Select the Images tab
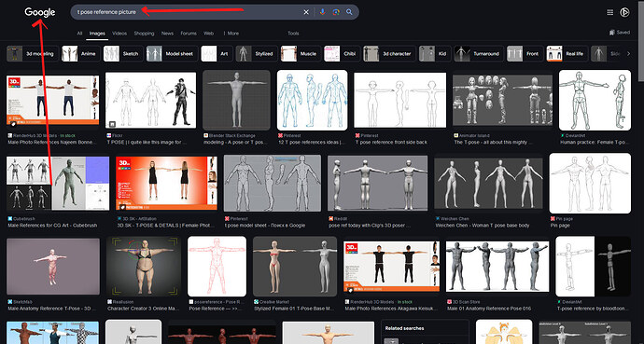Image resolution: width=644 pixels, height=344 pixels. pos(97,34)
